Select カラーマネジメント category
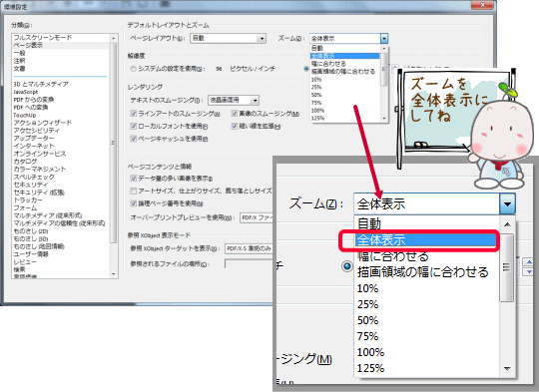The image size is (539, 392). pos(40,169)
